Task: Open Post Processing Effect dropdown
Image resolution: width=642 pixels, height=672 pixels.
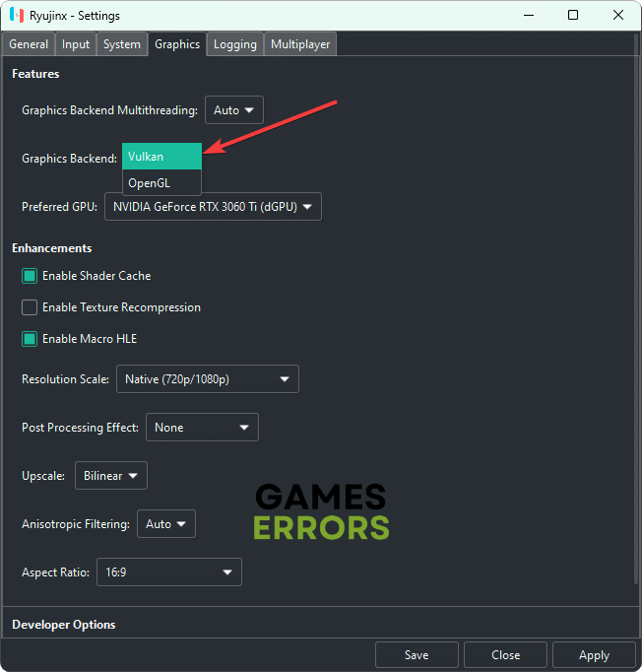Action: click(202, 428)
